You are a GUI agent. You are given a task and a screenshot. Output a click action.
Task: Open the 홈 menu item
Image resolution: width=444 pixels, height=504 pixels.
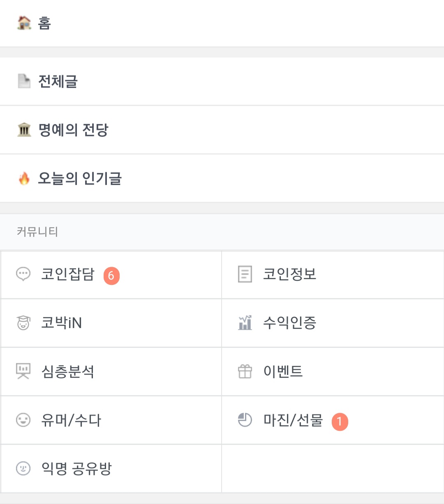[x=44, y=23]
